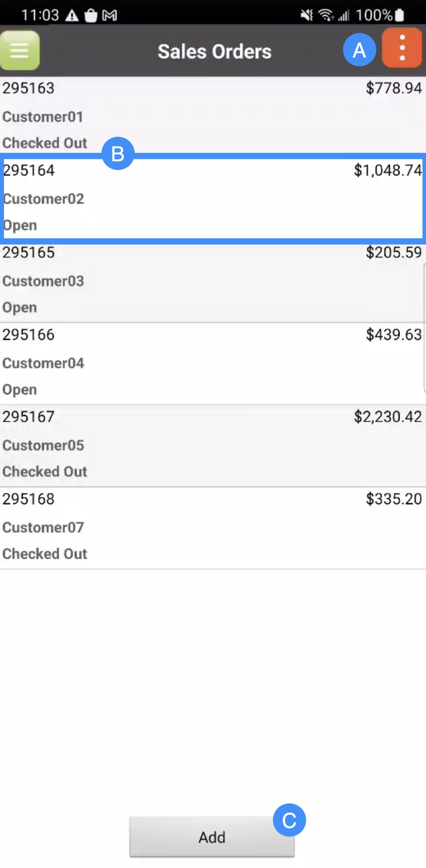Tap the 11:03 clock in status bar
Image resolution: width=426 pixels, height=868 pixels.
tap(40, 16)
